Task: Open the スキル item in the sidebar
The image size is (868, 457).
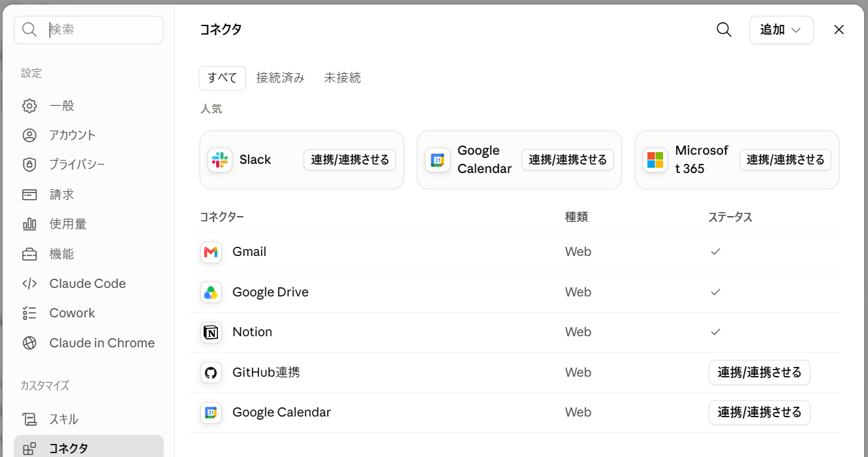Action: (89, 419)
